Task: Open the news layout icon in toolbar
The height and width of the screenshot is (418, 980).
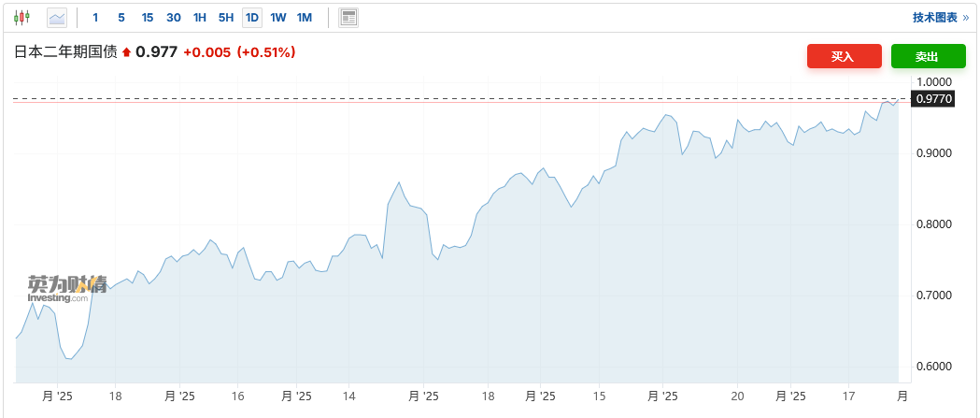Action: [348, 18]
